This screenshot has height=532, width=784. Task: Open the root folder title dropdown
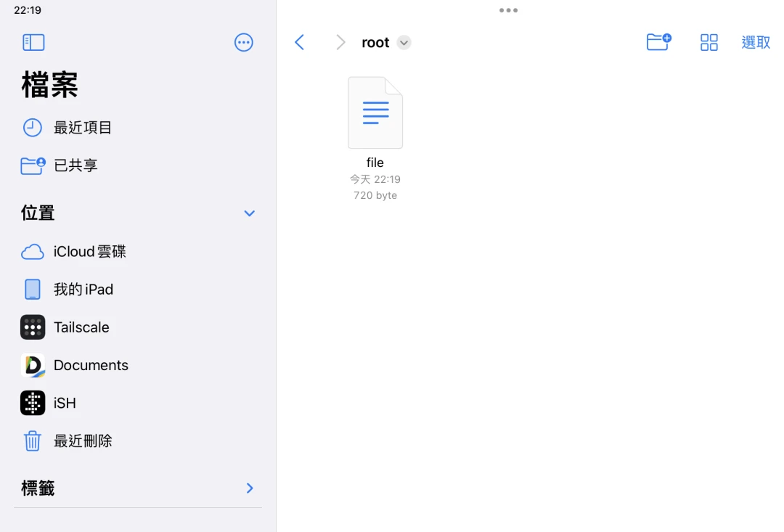coord(404,43)
